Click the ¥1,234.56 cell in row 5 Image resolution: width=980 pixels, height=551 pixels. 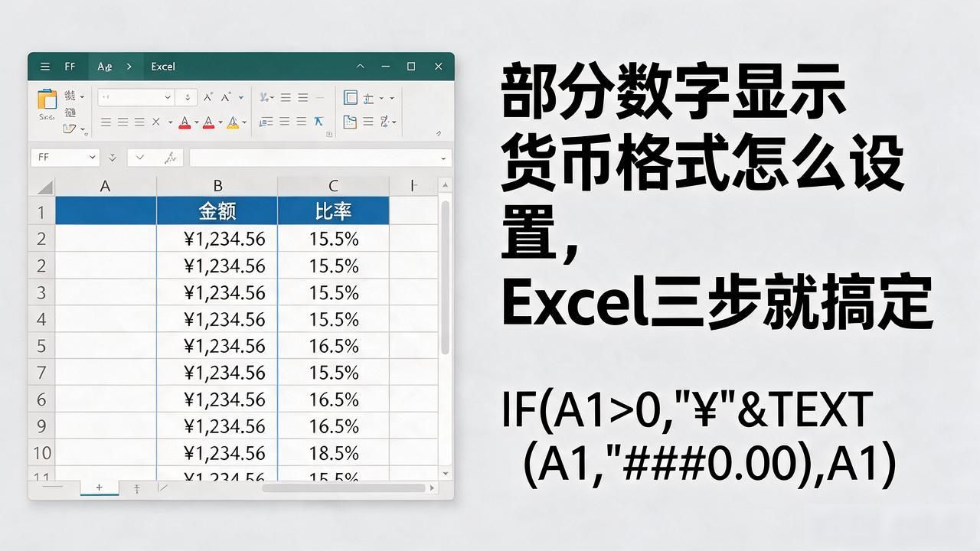coord(217,346)
